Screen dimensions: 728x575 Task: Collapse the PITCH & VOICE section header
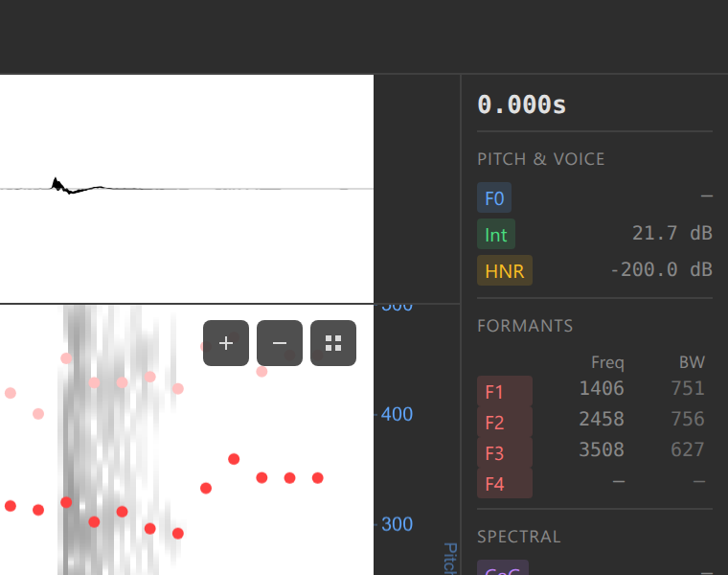(x=540, y=159)
